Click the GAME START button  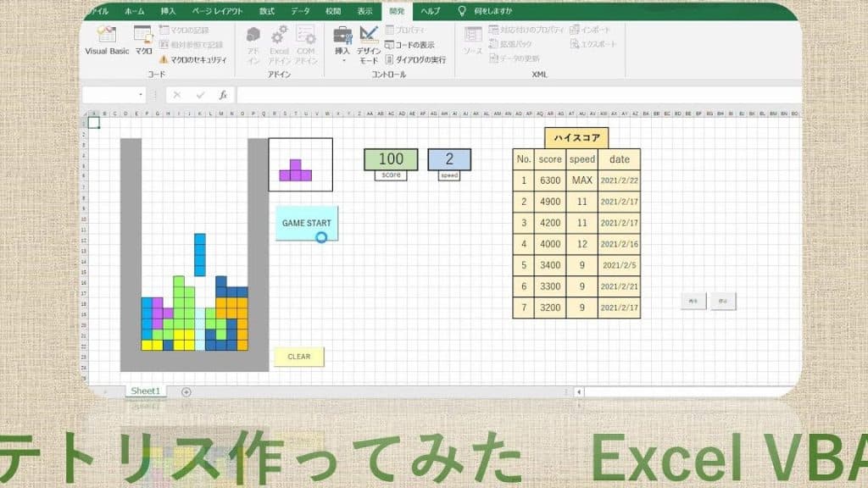[307, 223]
